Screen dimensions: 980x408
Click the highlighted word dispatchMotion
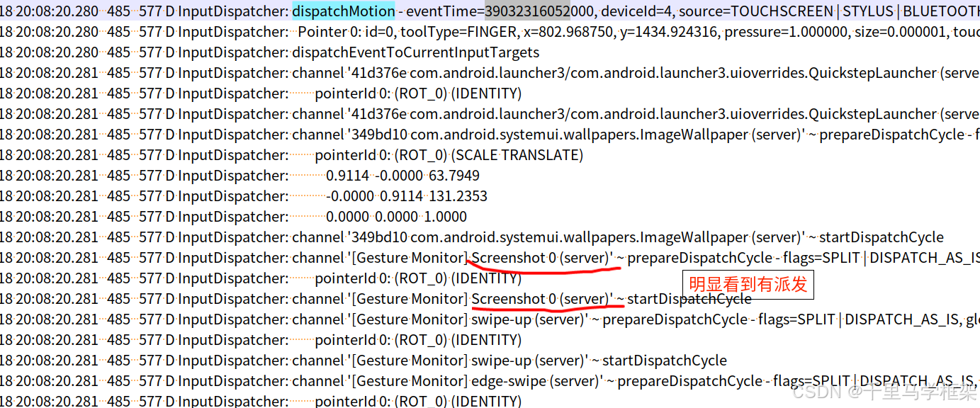(x=344, y=11)
